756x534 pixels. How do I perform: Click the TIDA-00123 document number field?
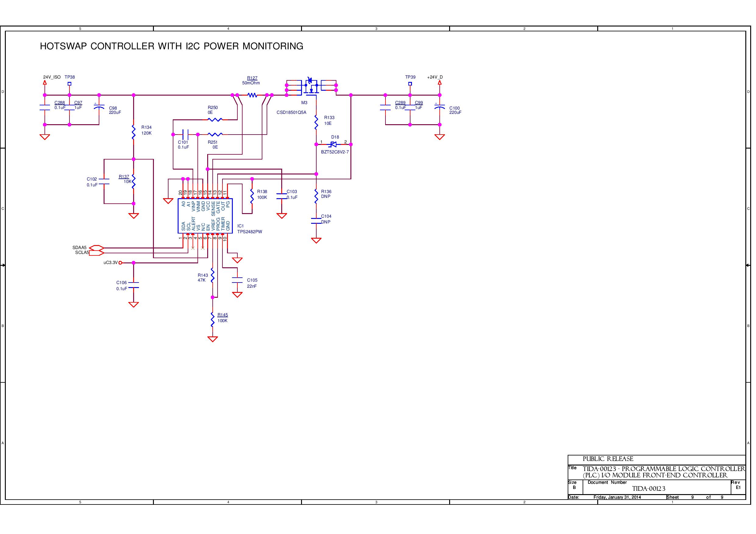(648, 489)
